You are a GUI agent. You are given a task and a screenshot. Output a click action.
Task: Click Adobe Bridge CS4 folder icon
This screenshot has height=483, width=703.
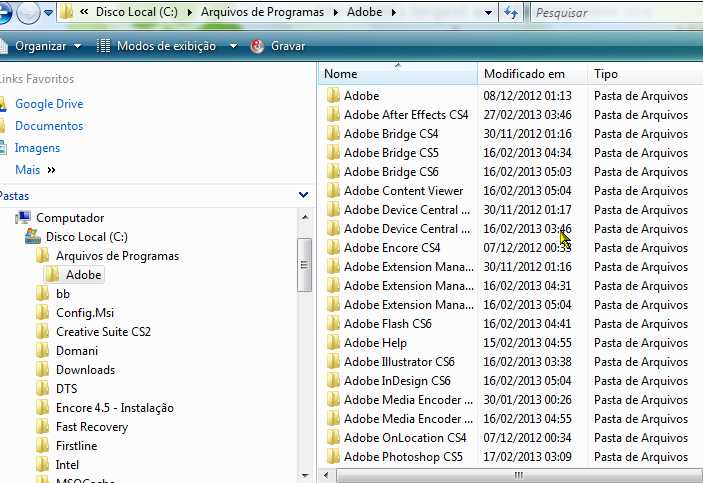pos(333,134)
